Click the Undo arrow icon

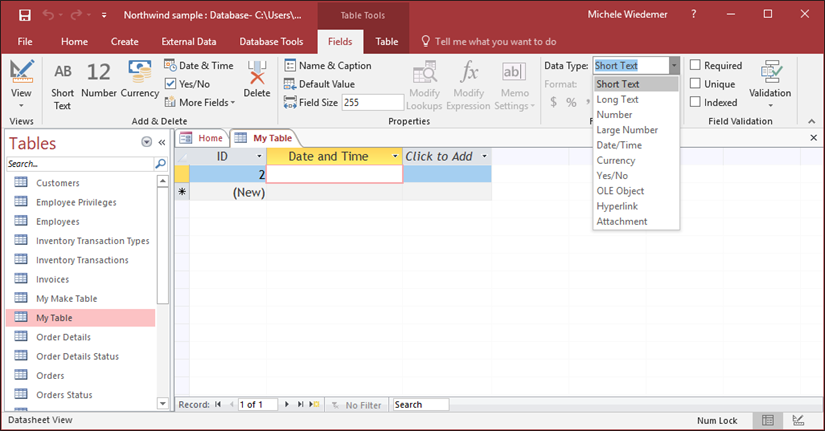[48, 15]
